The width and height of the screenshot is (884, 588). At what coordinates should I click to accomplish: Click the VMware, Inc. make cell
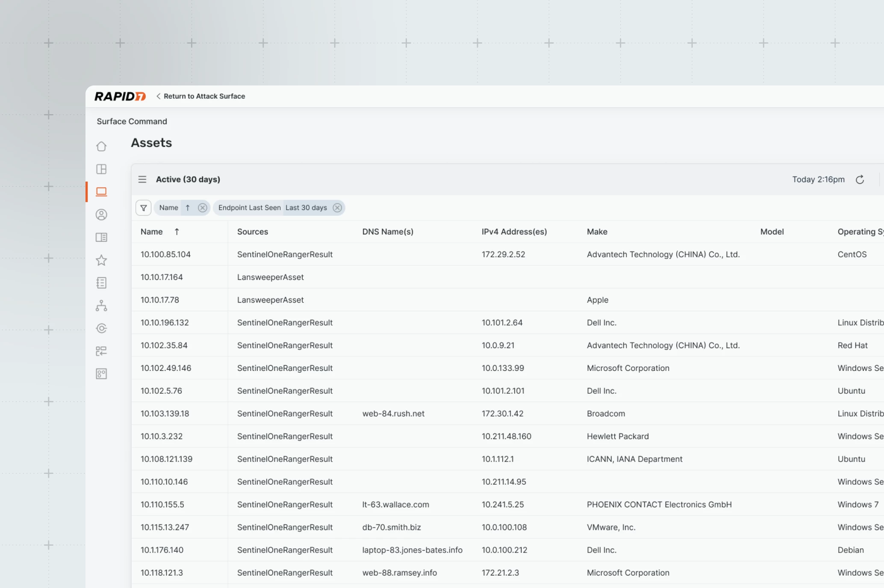click(611, 527)
